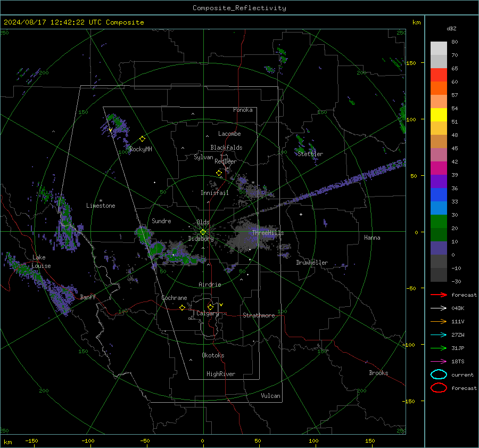
Task: Click the Calgary city label
Action: [x=208, y=313]
